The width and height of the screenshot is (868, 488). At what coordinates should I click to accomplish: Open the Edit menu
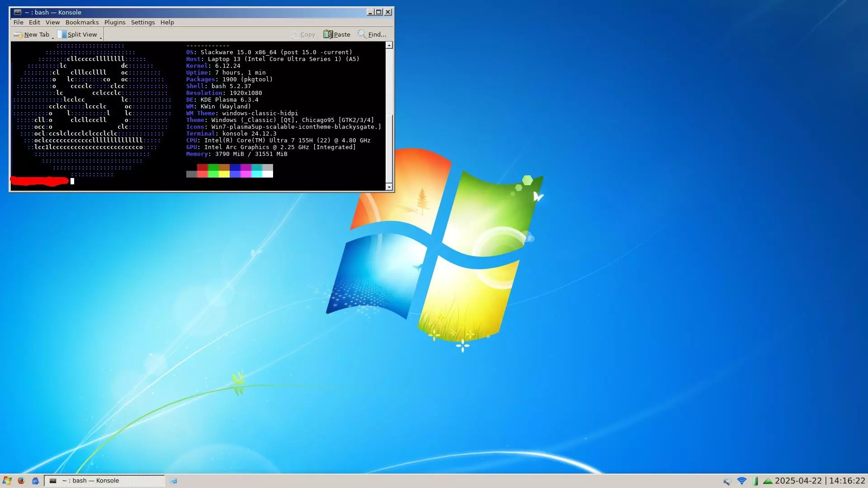(x=34, y=22)
